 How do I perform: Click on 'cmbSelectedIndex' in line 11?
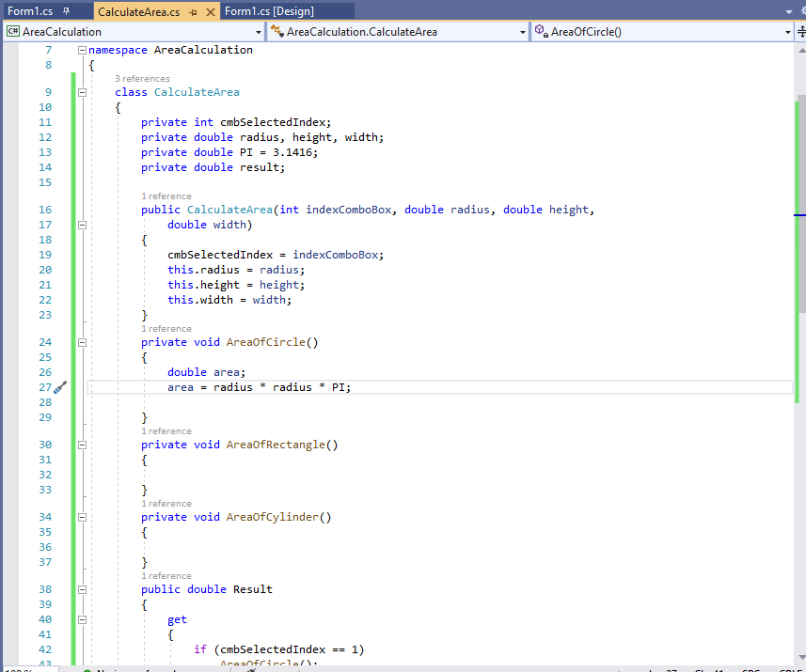[x=273, y=122]
